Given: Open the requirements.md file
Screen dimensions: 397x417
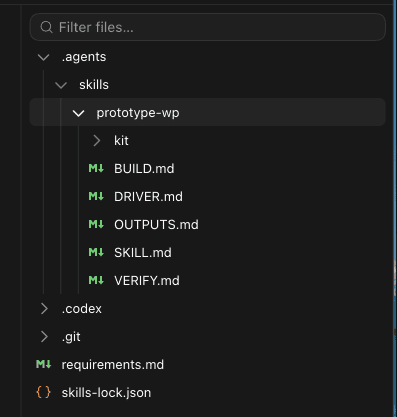Looking at the screenshot, I should point(113,365).
